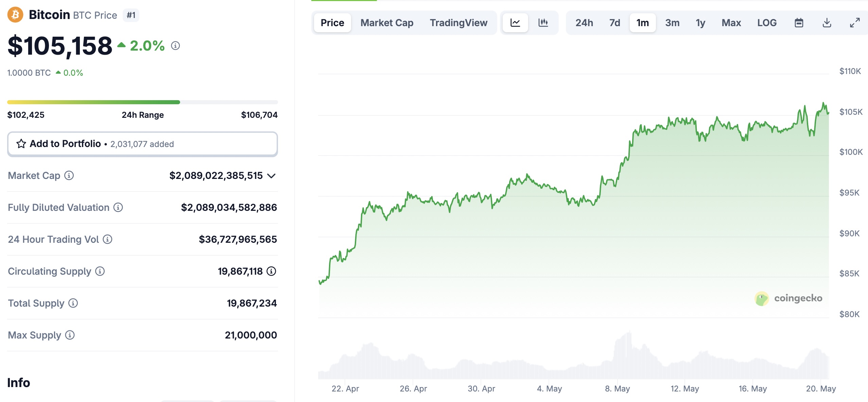Click the star icon in Add to Portfolio
Screen dimensions: 868x402
coord(21,144)
